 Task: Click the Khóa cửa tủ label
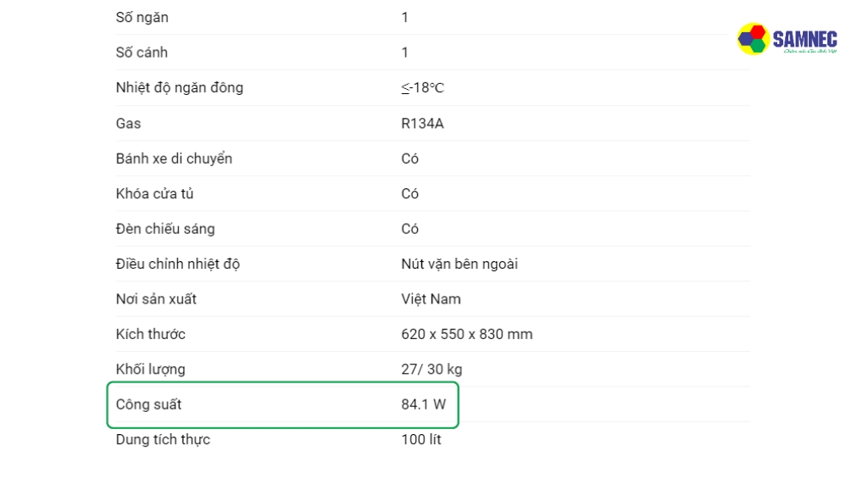click(x=155, y=193)
